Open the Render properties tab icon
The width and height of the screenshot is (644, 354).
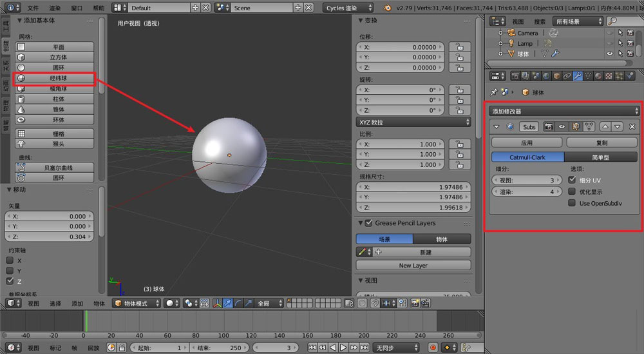tap(515, 76)
